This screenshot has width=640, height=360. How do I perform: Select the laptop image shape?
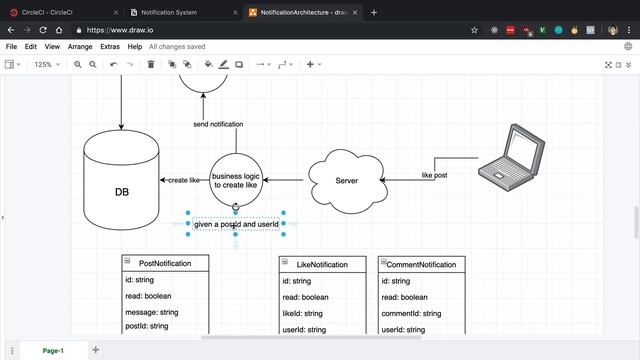[512, 158]
